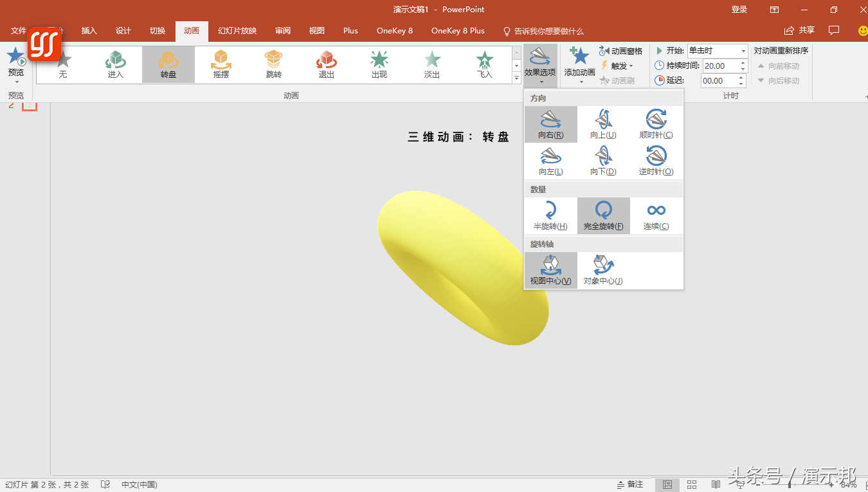This screenshot has height=492, width=868.
Task: Select 半旋转 half spin amount
Action: pos(551,215)
